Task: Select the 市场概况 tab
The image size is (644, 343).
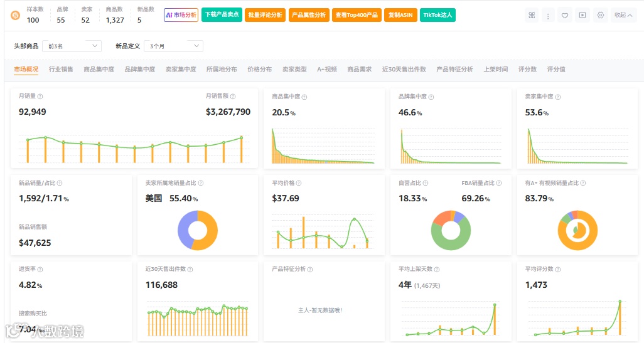Action: (26, 70)
